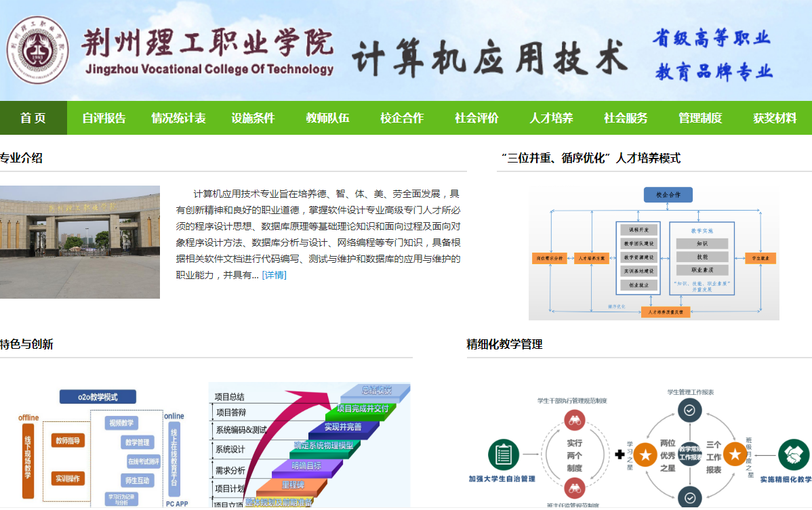812x510 pixels.
Task: Click the green handshake icon
Action: click(794, 454)
